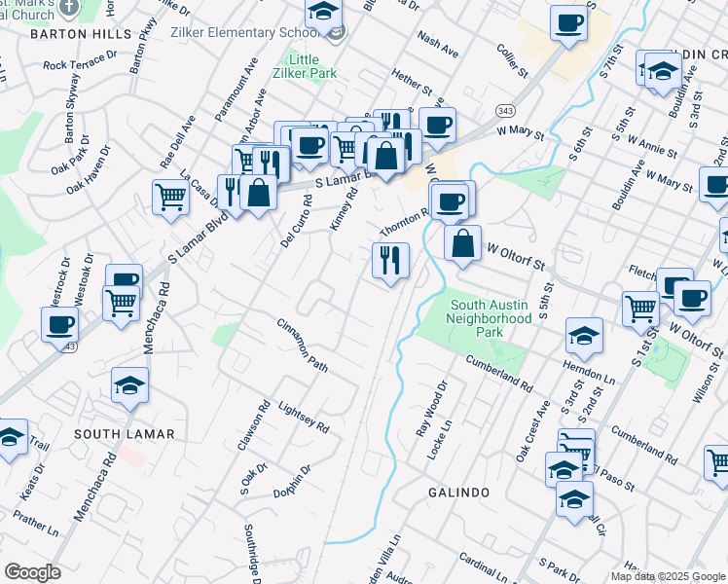The height and width of the screenshot is (584, 728).
Task: Click the school marker at far left near Trail
Action: (10, 440)
